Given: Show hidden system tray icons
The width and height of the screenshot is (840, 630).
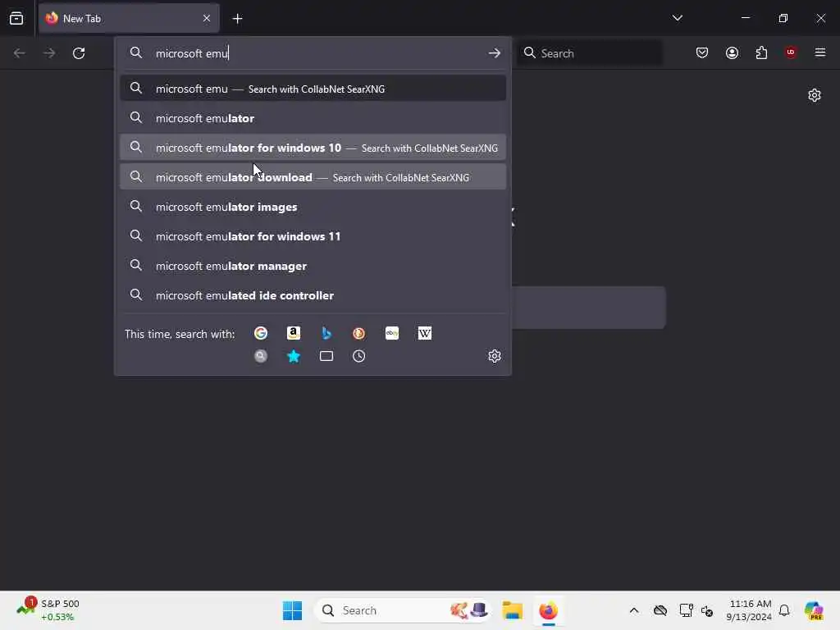Looking at the screenshot, I should [x=634, y=610].
